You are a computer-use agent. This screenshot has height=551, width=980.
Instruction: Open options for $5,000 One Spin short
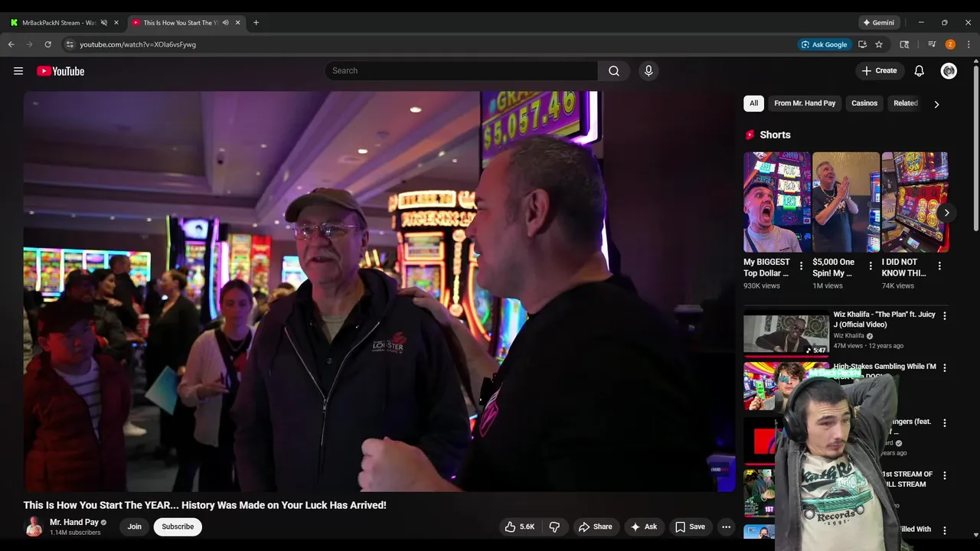pos(870,266)
